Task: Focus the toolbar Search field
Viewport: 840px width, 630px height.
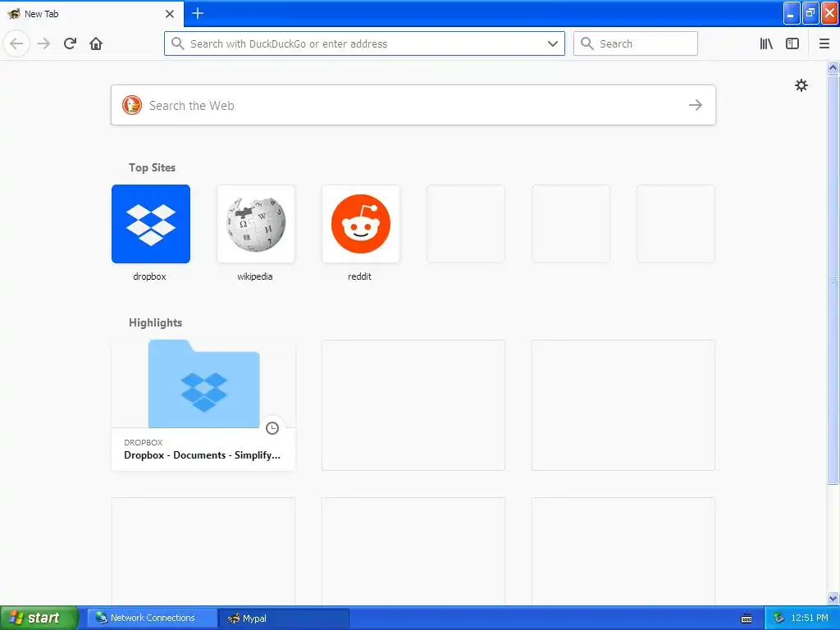Action: tap(636, 43)
